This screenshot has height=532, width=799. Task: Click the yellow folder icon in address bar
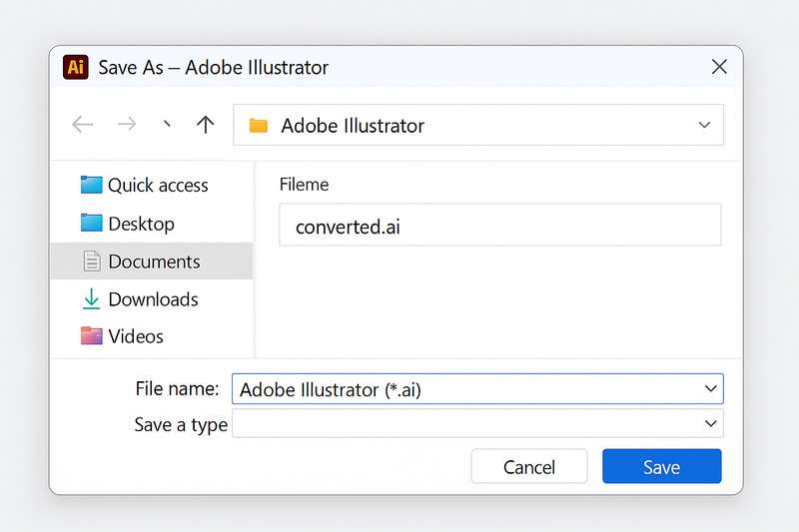point(259,125)
